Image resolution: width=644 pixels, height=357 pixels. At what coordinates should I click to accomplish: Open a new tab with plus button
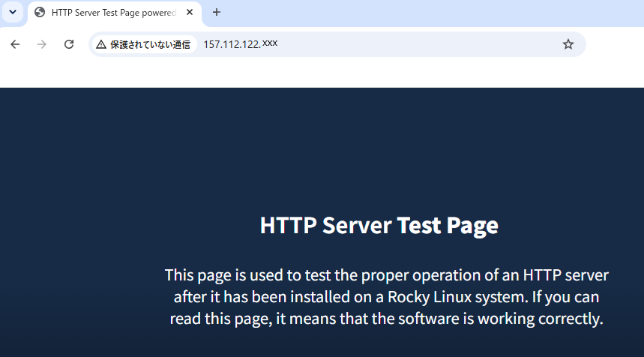coord(217,12)
